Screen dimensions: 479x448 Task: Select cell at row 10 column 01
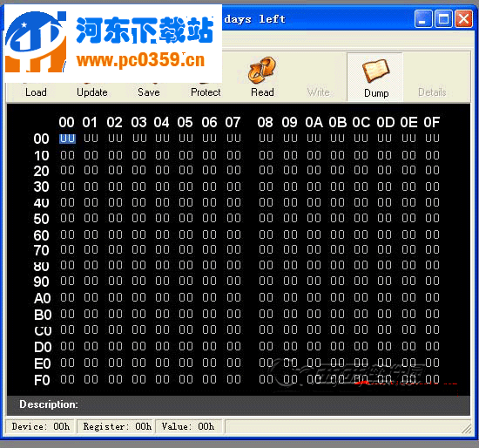[91, 155]
